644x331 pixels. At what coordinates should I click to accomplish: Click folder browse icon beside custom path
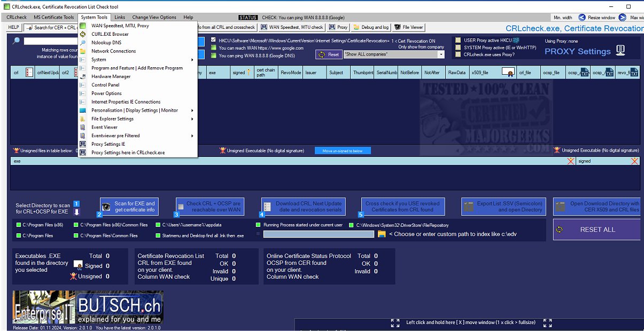tap(382, 234)
